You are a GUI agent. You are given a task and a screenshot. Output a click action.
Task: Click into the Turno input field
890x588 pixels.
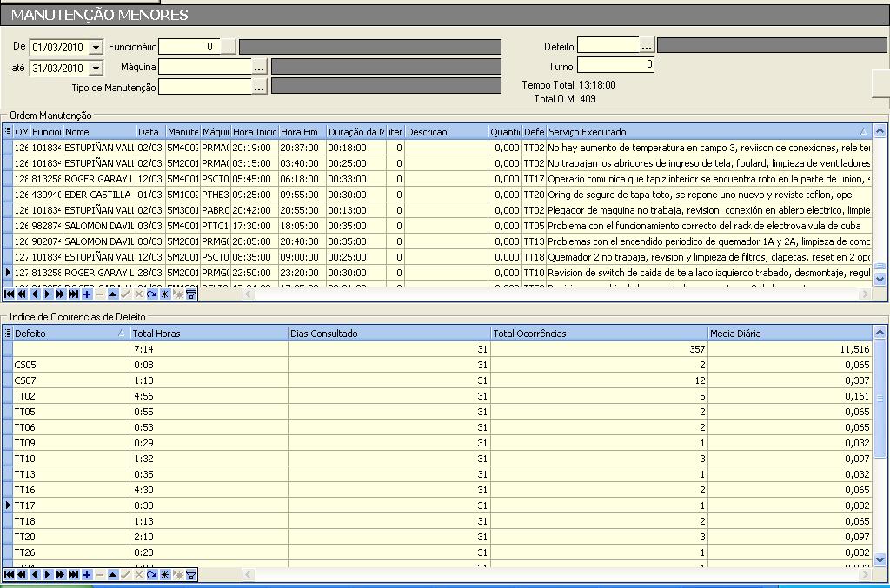click(615, 65)
